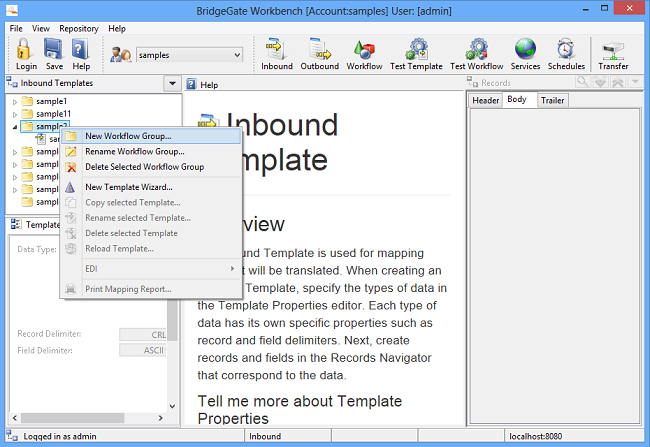Screen dimensions: 650x447
Task: Click the properties horizontal scrollbar left arrow
Action: click(x=15, y=418)
